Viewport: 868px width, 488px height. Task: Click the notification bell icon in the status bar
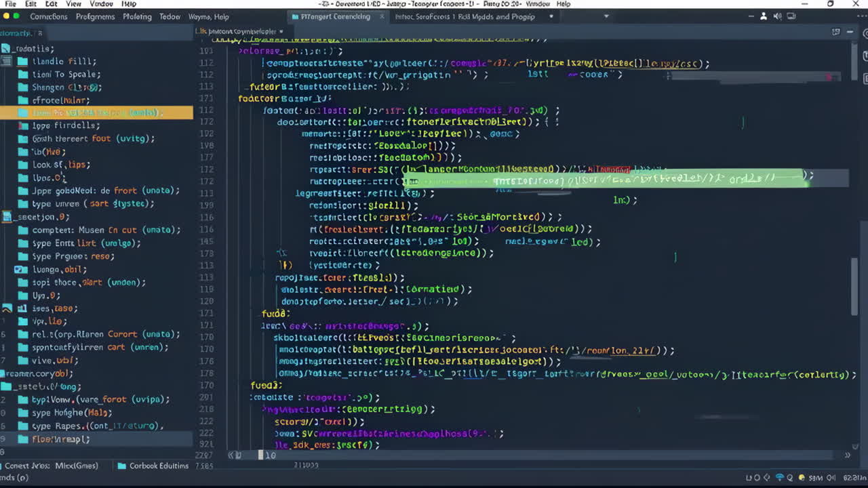802,477
